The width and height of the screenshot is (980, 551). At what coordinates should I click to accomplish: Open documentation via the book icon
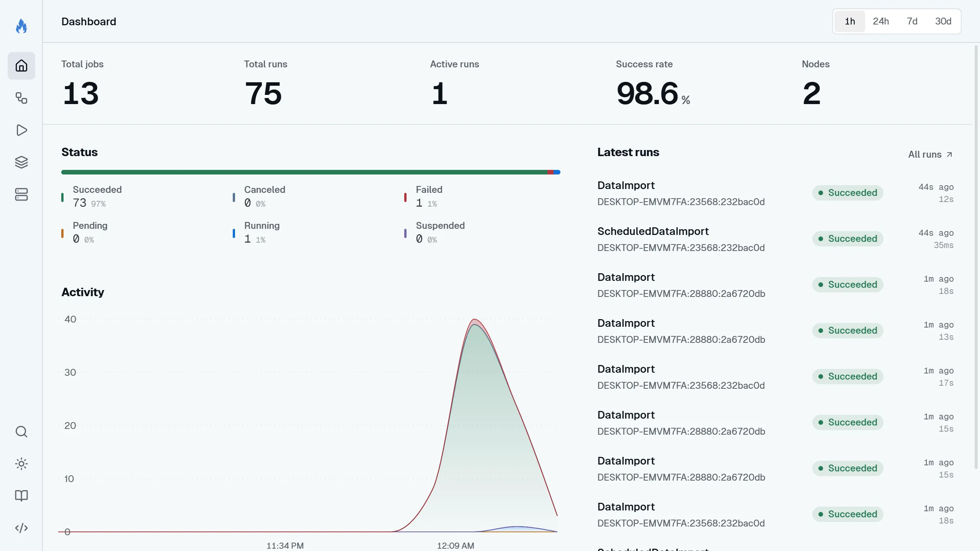pos(21,496)
